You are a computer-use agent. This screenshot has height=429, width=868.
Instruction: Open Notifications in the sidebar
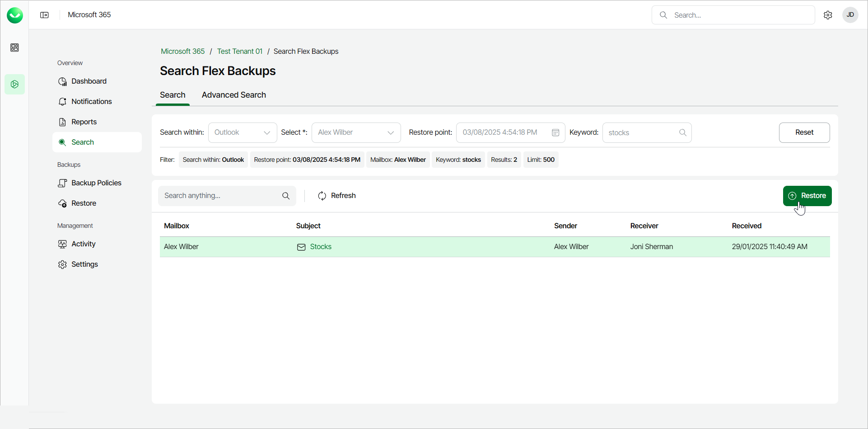(97, 102)
